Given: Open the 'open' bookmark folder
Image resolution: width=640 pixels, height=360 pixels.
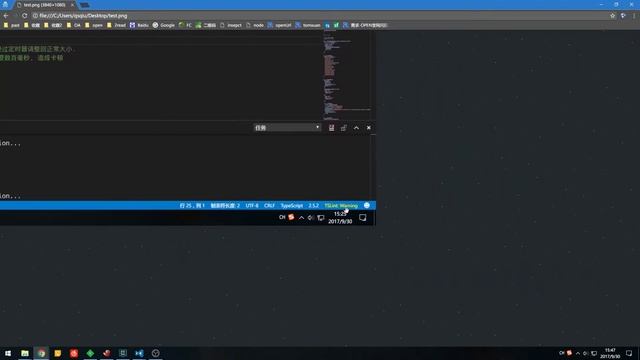Looking at the screenshot, I should (x=93, y=25).
